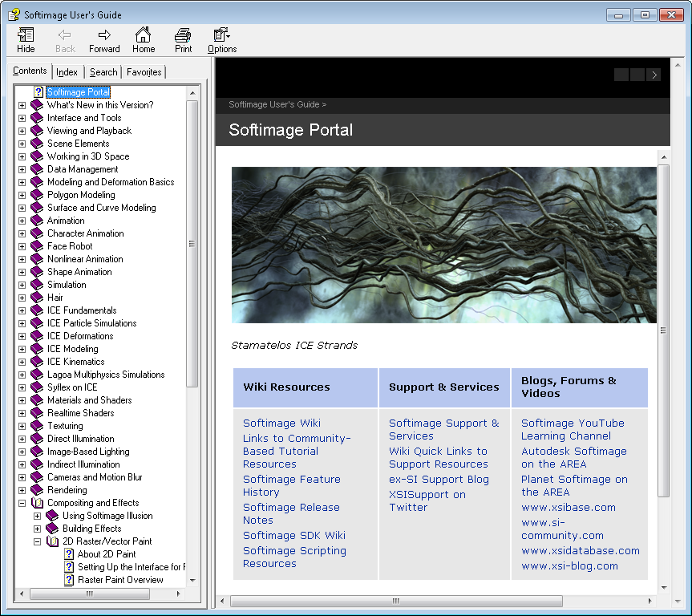Go to Home via house icon
Image resolution: width=692 pixels, height=616 pixels.
pyautogui.click(x=144, y=35)
